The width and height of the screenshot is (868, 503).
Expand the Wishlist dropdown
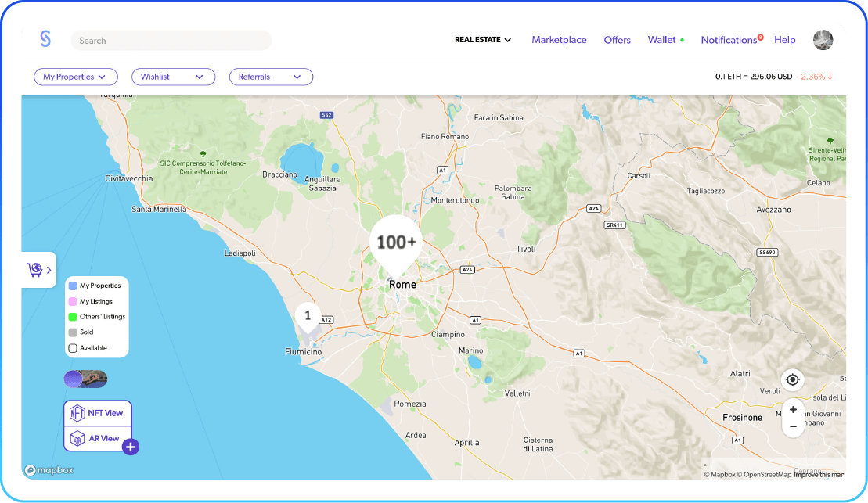(x=173, y=77)
